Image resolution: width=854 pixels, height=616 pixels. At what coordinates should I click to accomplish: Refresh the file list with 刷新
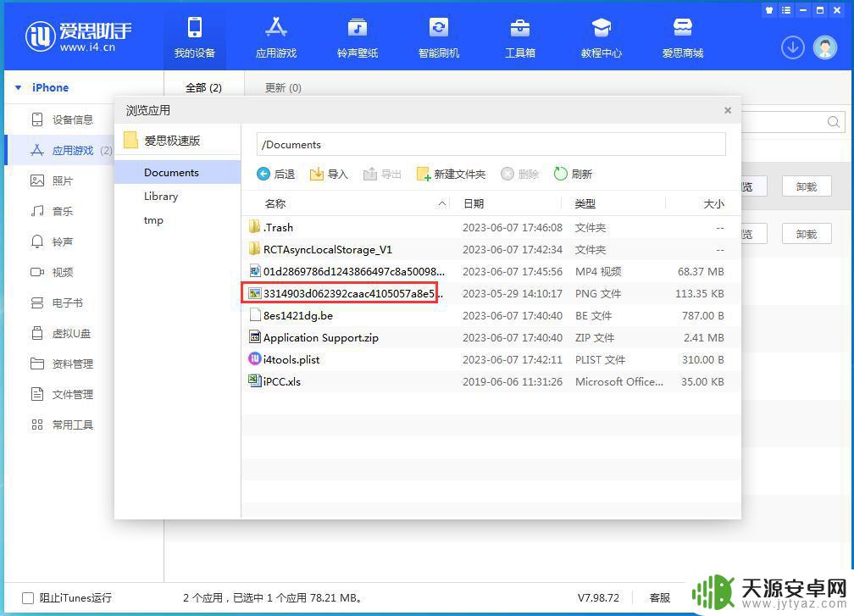[x=573, y=174]
